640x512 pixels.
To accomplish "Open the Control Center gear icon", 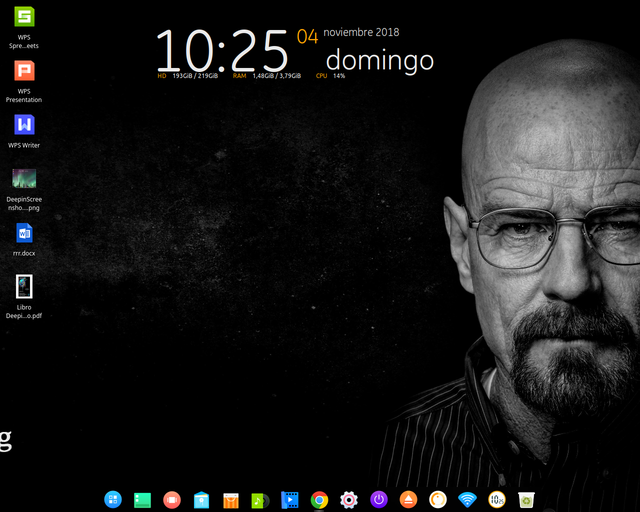I will point(349,500).
